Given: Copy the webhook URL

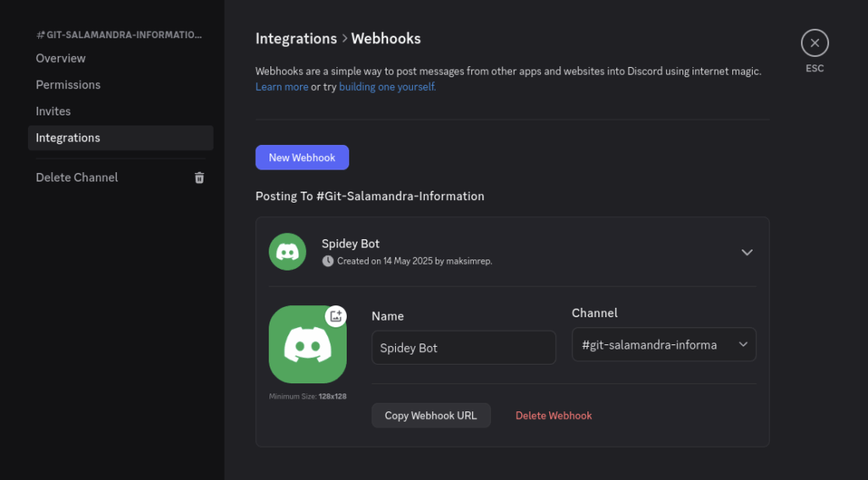Looking at the screenshot, I should point(431,416).
